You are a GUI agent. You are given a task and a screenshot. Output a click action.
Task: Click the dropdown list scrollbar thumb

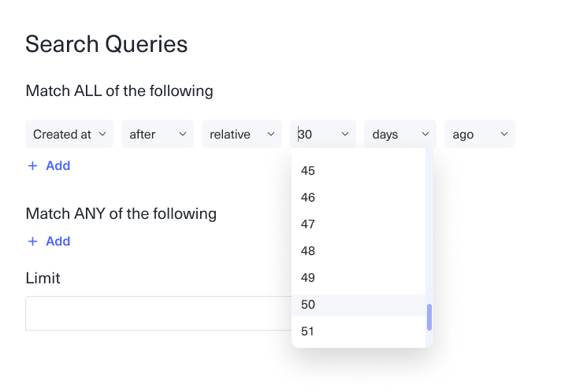click(429, 317)
